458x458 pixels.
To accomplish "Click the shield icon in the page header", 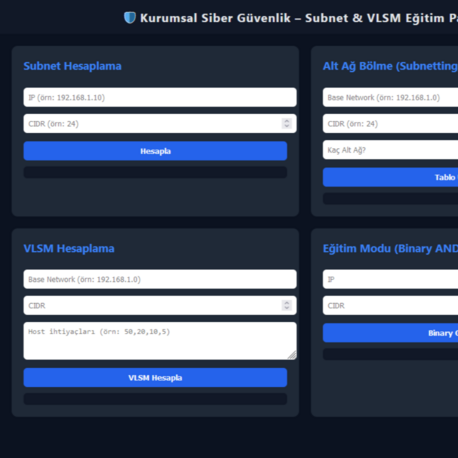I will click(x=130, y=18).
